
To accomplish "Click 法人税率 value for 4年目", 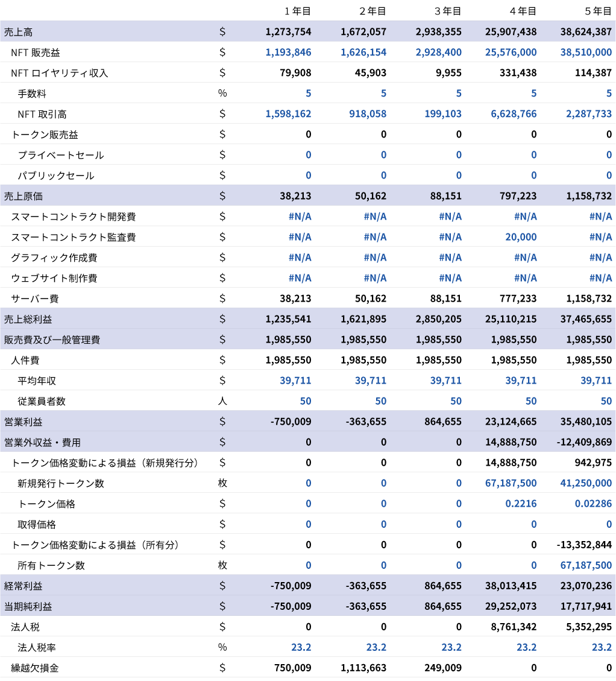I will click(x=527, y=647).
